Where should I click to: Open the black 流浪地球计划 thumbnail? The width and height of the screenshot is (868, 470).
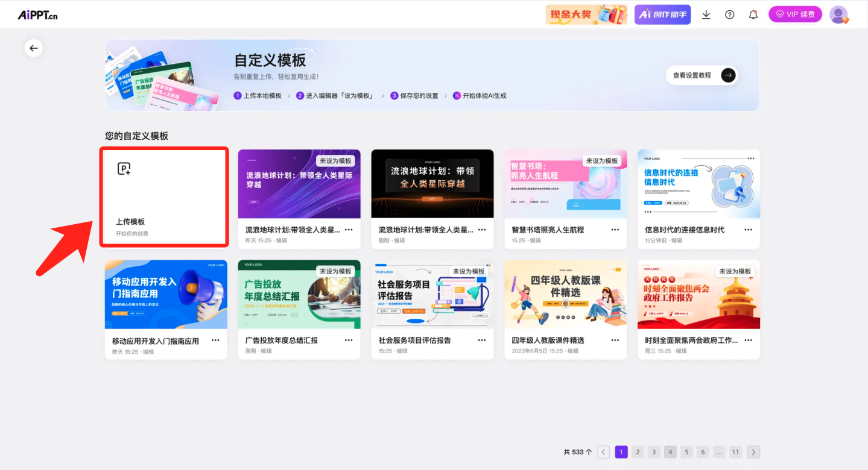(x=432, y=184)
